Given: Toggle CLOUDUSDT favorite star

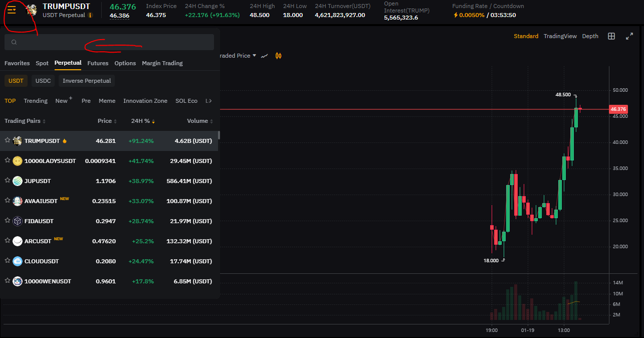Looking at the screenshot, I should [x=8, y=261].
